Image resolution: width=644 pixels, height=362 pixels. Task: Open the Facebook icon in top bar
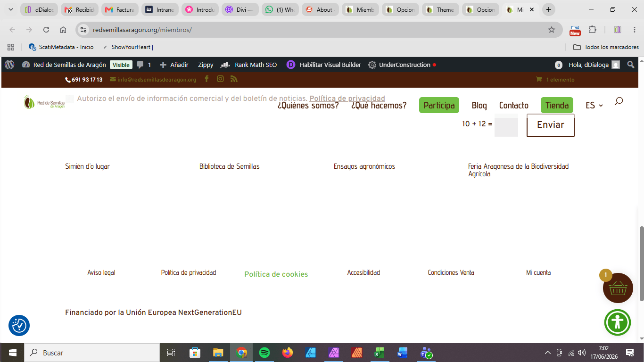coord(206,79)
